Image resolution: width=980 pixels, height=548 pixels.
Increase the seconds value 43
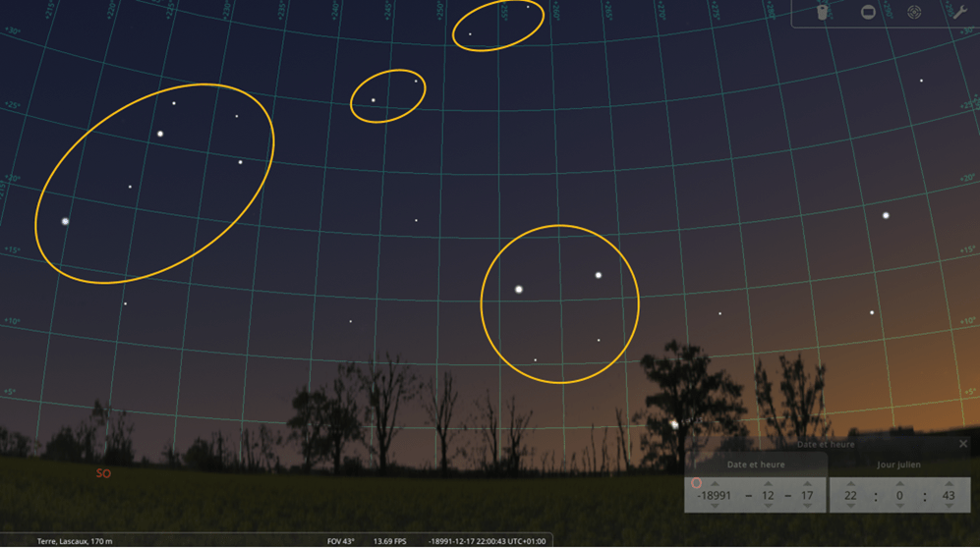coord(949,483)
